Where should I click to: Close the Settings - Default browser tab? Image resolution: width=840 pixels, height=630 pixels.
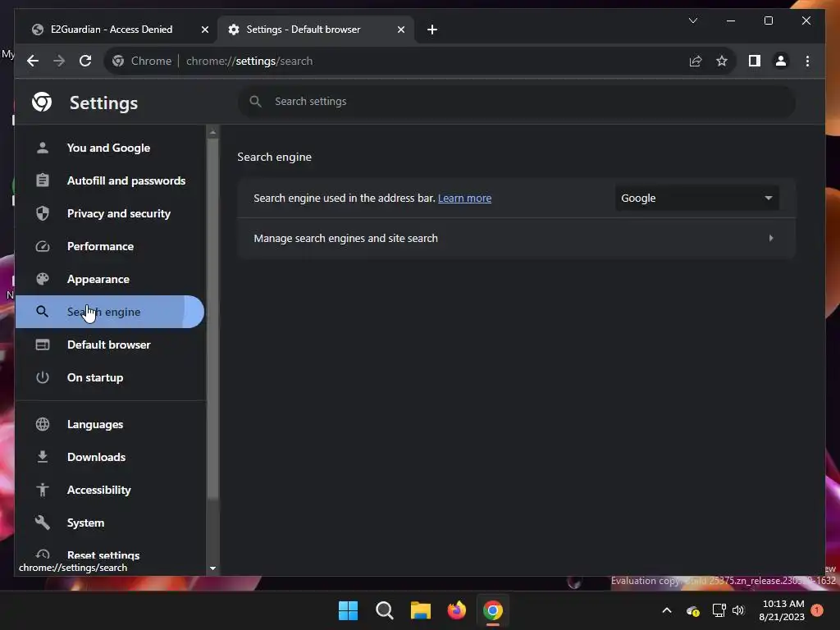[x=400, y=30]
